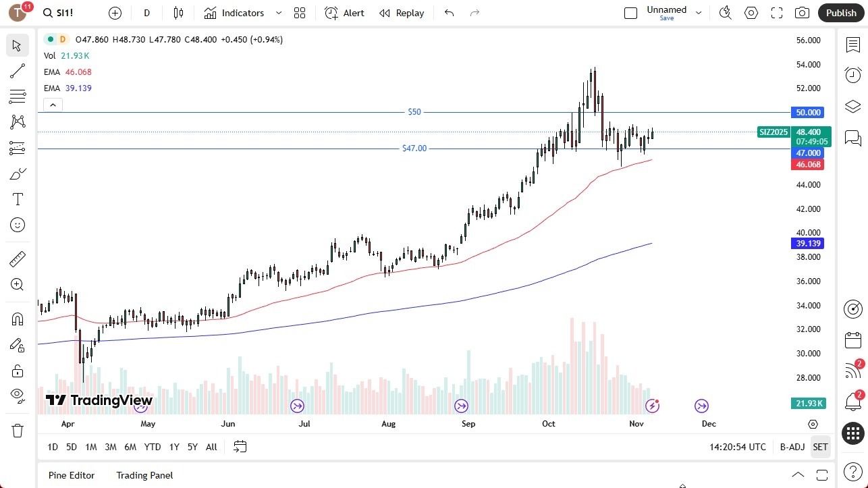Select the Brush drawing tool
Screen dimensions: 868x488
coord(18,173)
